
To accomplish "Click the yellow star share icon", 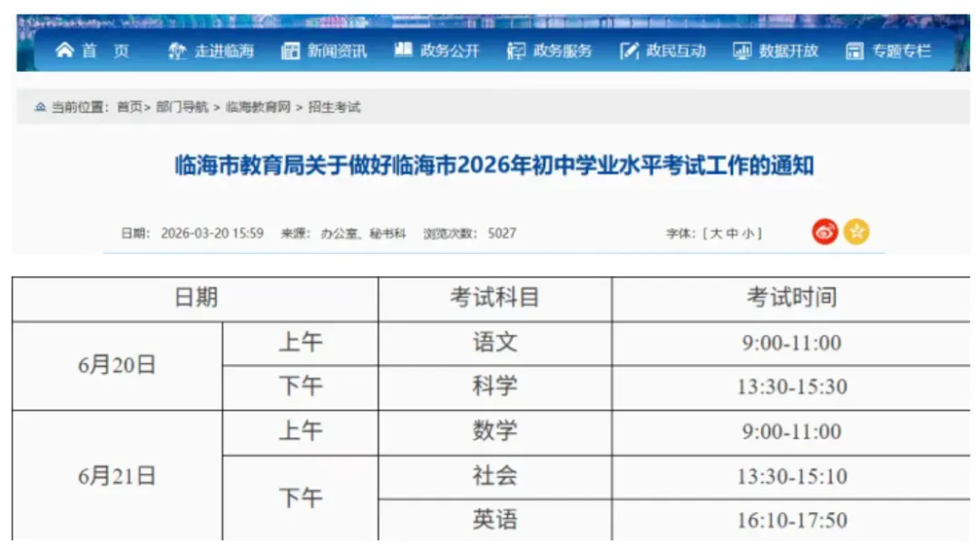I will (857, 232).
